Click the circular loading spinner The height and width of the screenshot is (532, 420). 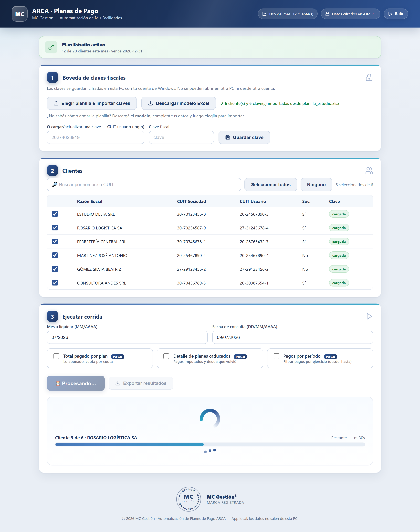tap(210, 419)
